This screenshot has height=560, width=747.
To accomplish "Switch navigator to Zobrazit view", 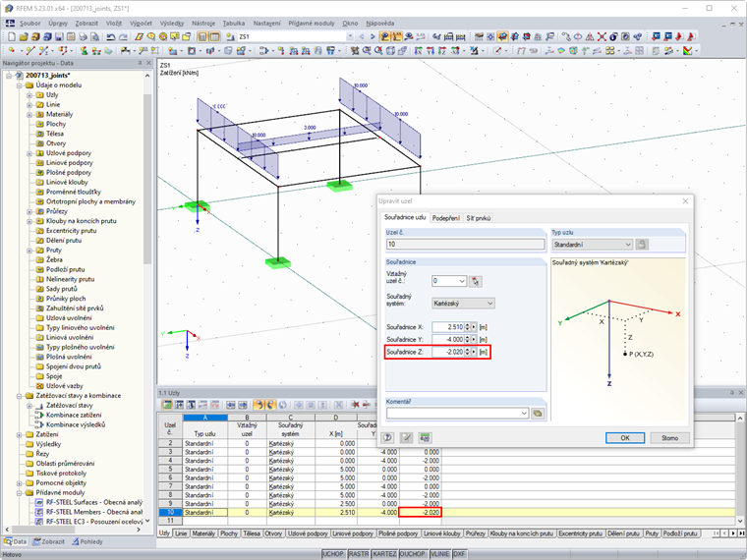I will 48,541.
